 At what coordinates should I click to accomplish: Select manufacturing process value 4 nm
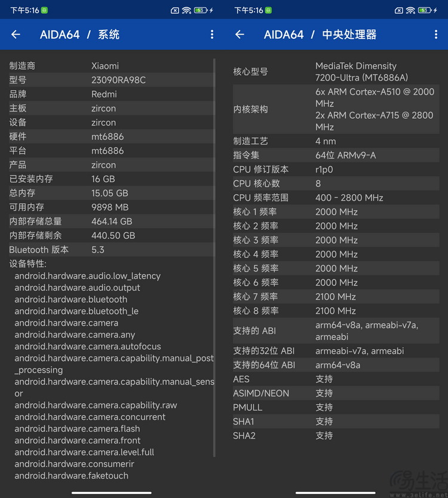click(326, 142)
